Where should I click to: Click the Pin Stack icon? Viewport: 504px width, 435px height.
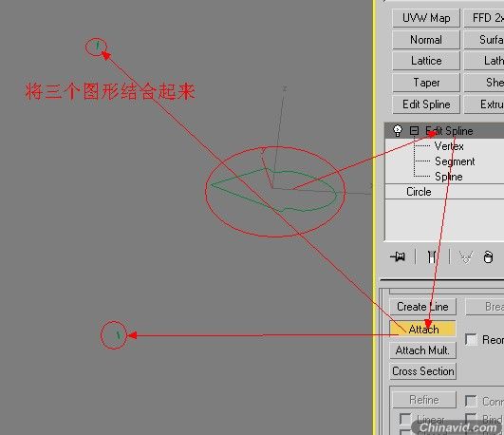point(399,256)
